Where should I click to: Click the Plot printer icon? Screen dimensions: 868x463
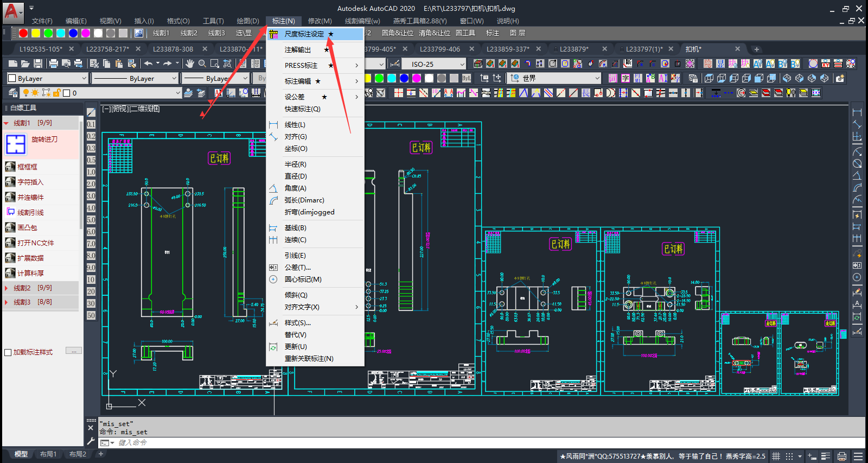click(53, 64)
